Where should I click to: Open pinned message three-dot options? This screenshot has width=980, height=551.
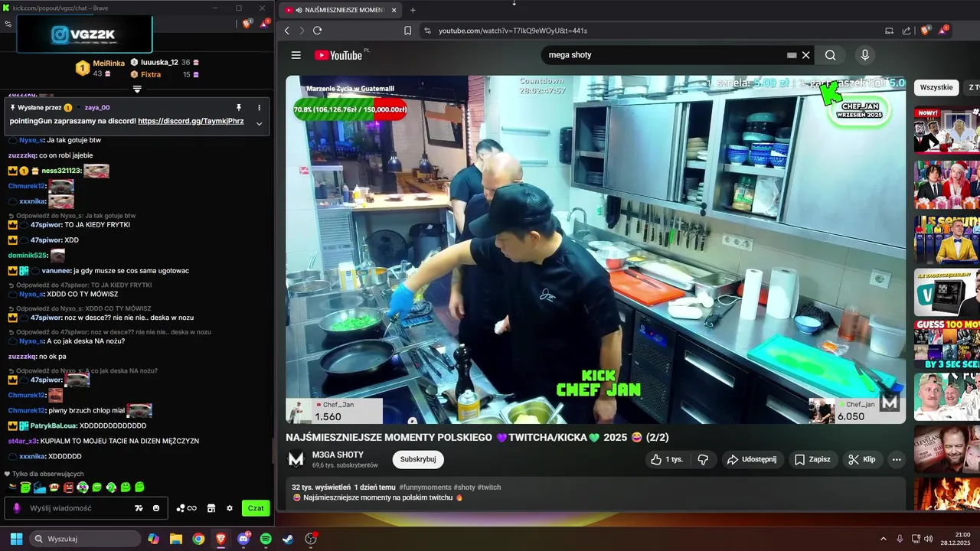click(x=259, y=108)
